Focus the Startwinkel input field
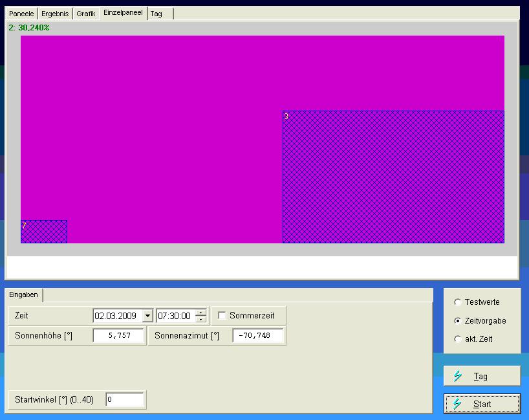 [x=125, y=400]
